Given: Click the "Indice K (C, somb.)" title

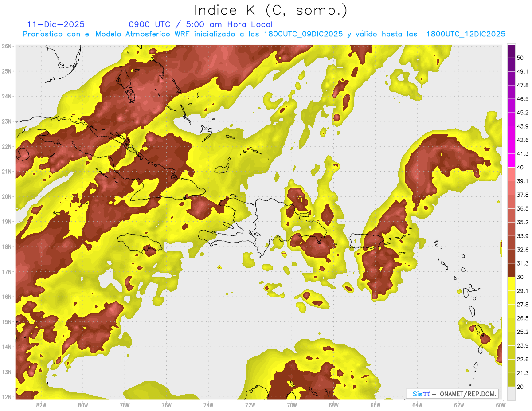Looking at the screenshot, I should (x=271, y=10).
